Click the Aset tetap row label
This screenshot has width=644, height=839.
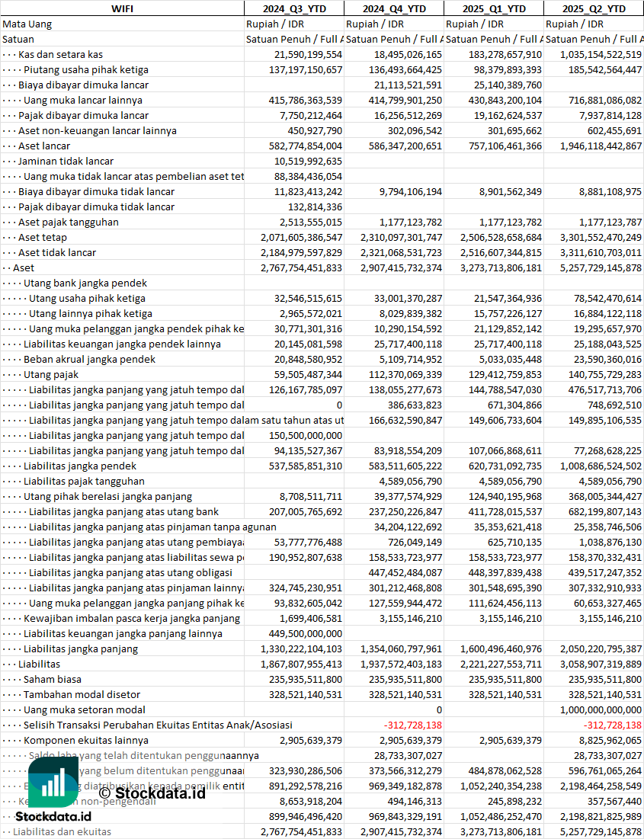42,238
